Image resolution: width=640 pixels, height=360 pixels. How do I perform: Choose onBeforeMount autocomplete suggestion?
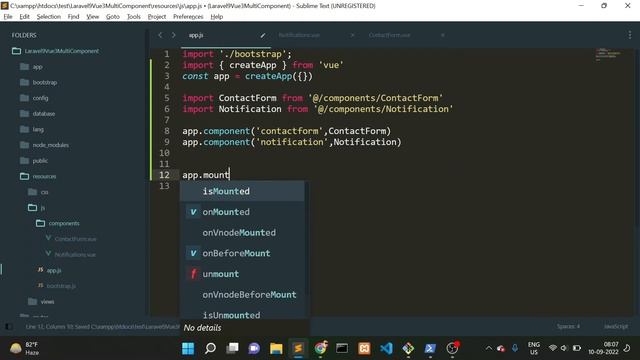[x=242, y=253]
